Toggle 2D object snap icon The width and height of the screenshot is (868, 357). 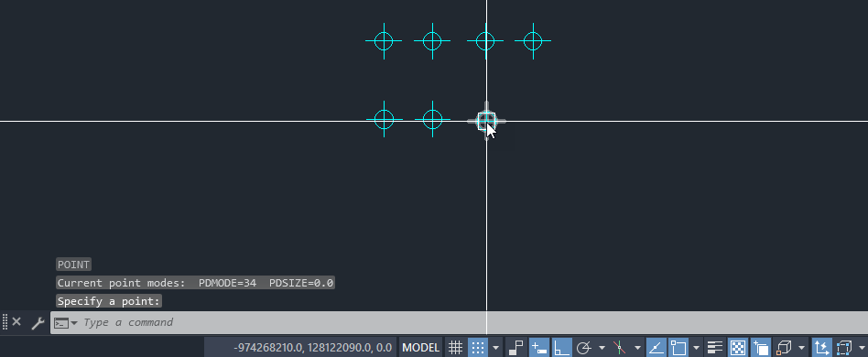(678, 348)
